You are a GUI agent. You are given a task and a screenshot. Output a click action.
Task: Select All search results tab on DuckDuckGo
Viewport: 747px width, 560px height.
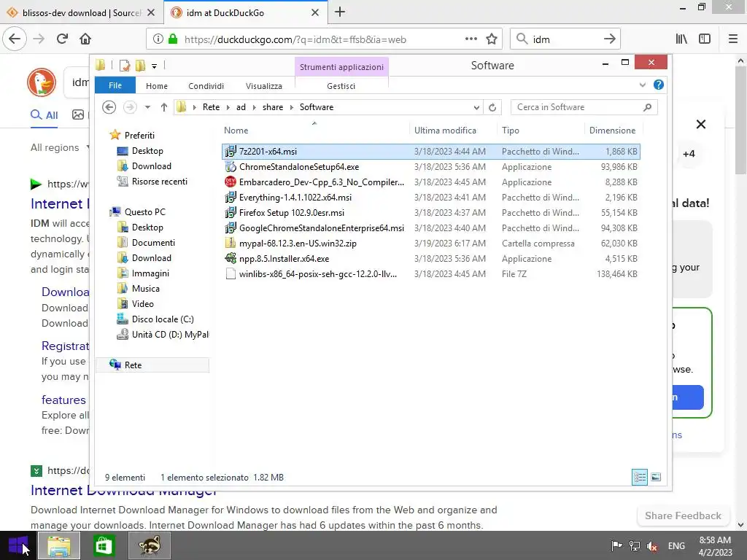[x=44, y=114]
